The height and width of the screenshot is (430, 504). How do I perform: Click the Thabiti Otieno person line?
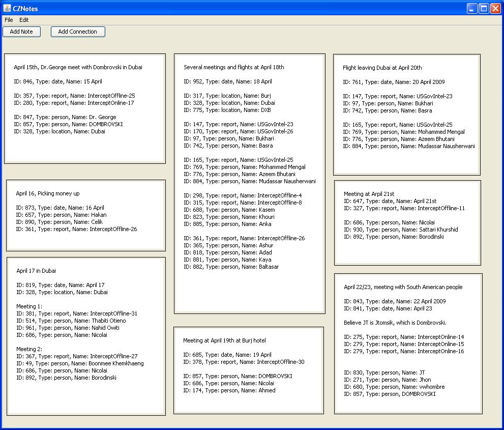pyautogui.click(x=71, y=321)
